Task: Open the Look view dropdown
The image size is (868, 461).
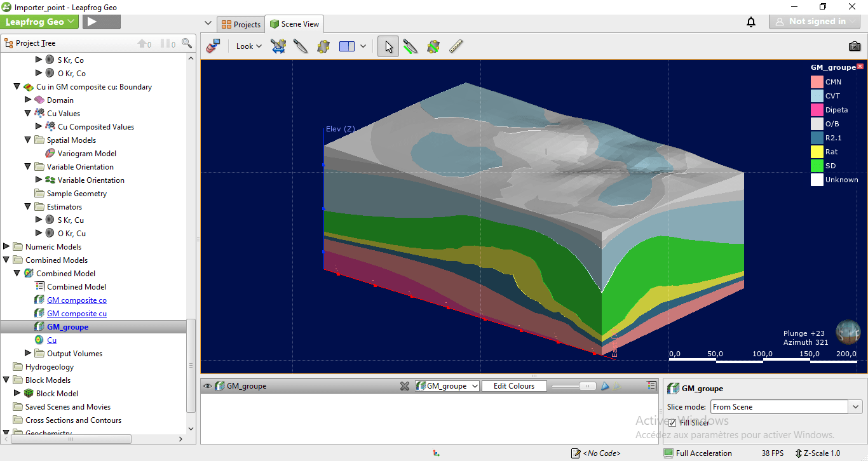Action: point(248,46)
